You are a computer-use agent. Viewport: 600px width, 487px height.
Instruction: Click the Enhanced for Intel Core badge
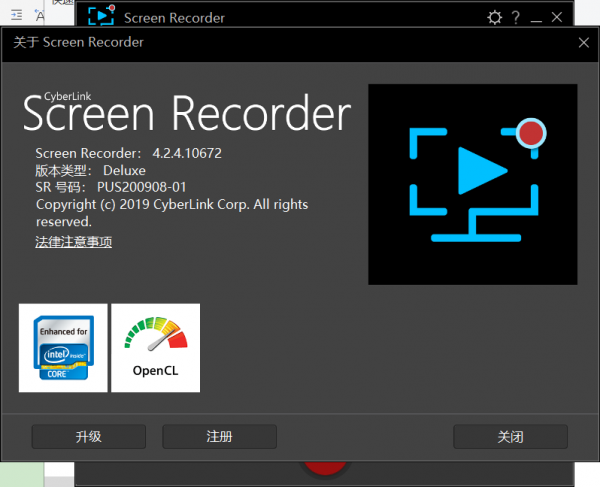click(63, 348)
